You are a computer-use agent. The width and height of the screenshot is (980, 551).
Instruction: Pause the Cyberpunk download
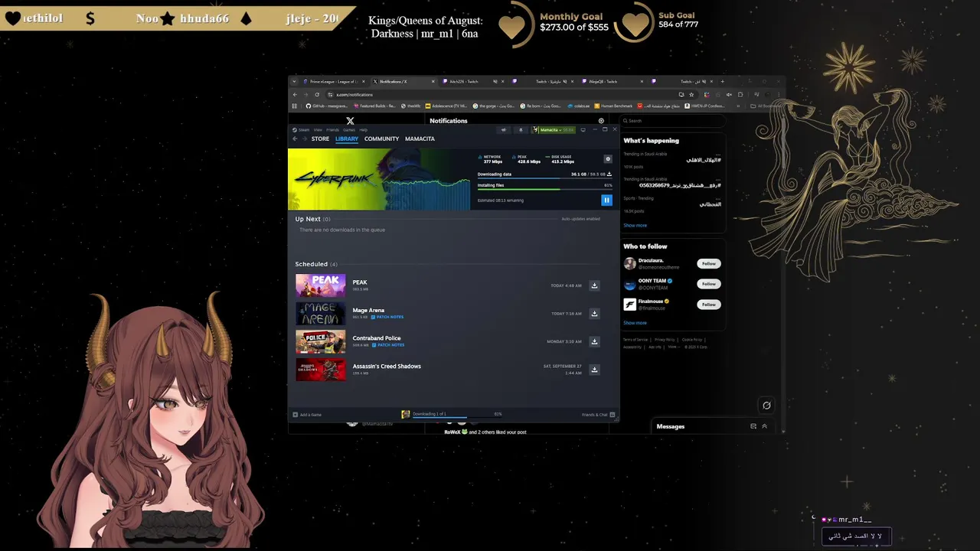(x=606, y=201)
